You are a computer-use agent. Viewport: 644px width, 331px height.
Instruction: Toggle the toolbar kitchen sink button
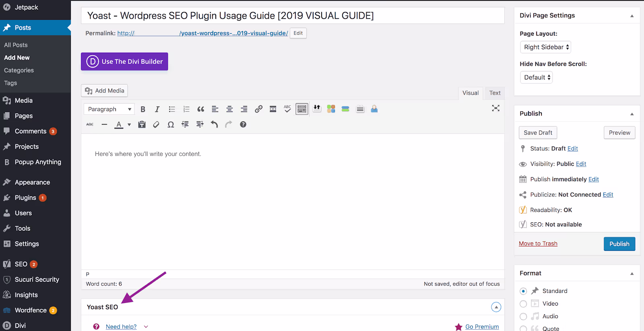click(302, 109)
